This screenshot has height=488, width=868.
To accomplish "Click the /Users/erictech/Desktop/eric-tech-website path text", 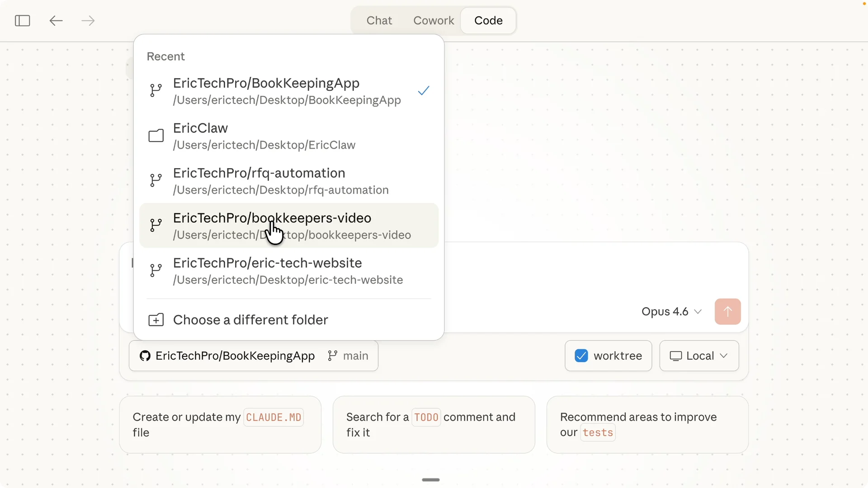I will click(x=288, y=280).
